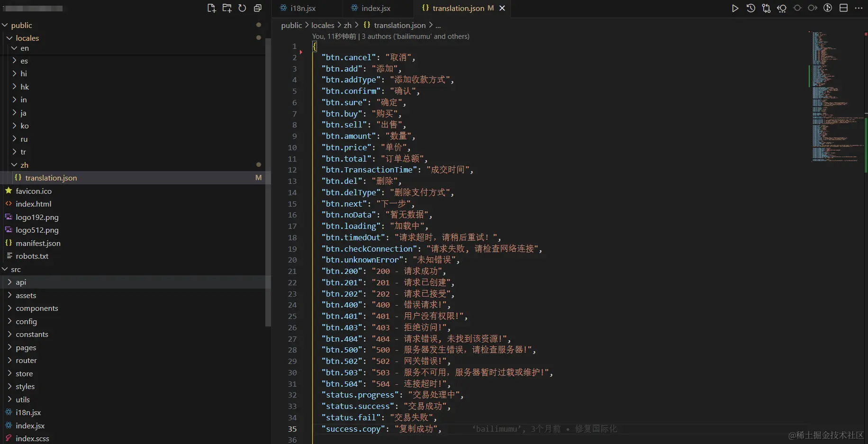Open file history with the clock icon
This screenshot has height=444, width=868.
tap(750, 8)
